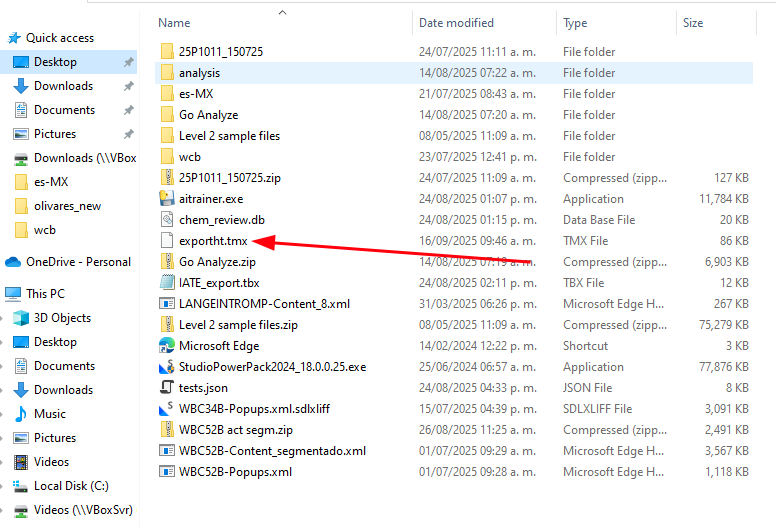The image size is (776, 528).
Task: Select the aitrainer.exe application icon
Action: [167, 198]
